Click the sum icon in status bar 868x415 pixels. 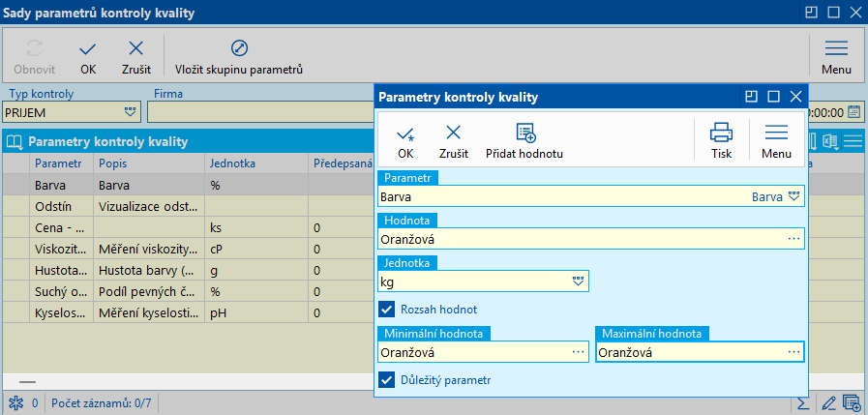click(x=803, y=402)
